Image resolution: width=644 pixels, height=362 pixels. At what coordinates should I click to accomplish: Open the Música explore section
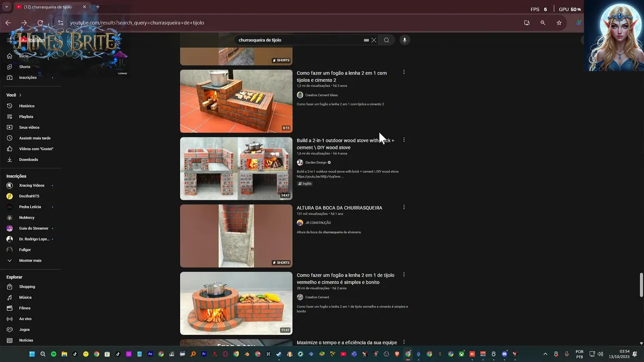pos(25,297)
